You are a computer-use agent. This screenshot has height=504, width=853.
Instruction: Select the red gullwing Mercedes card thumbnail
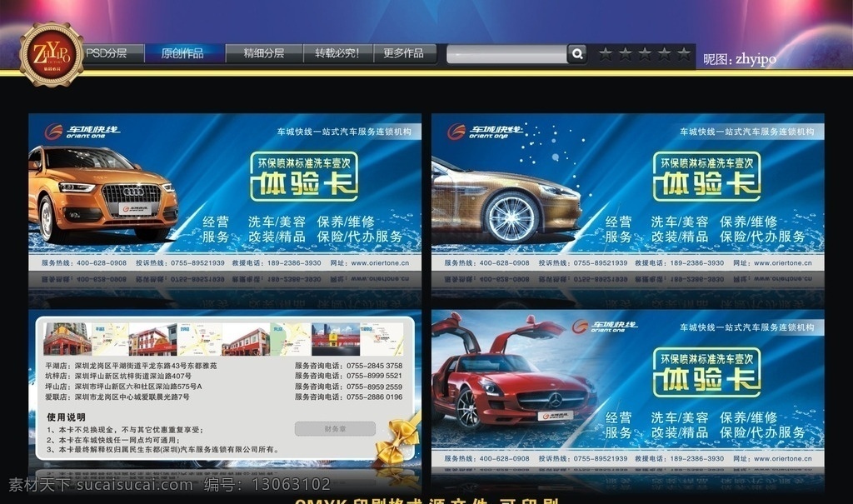[x=628, y=388]
